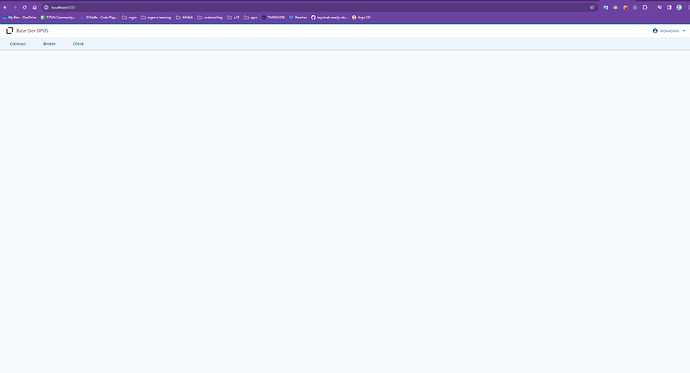Focus the localhost address bar
Image resolution: width=690 pixels, height=373 pixels.
pos(319,7)
